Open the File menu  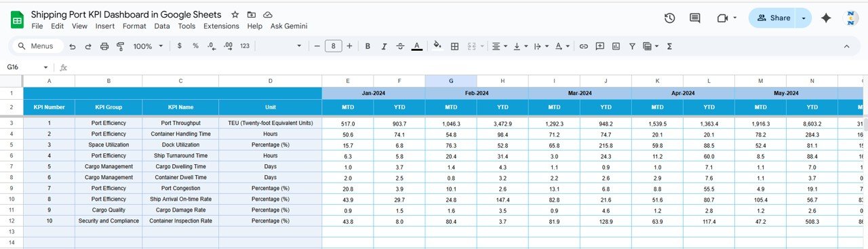click(37, 26)
